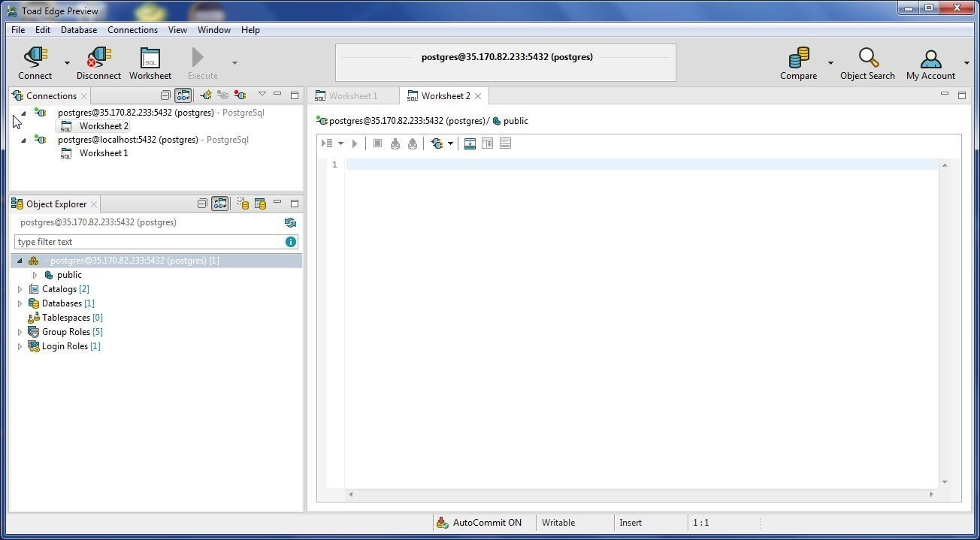This screenshot has height=540, width=980.
Task: Click AutoCommit ON in the status bar
Action: (x=487, y=523)
